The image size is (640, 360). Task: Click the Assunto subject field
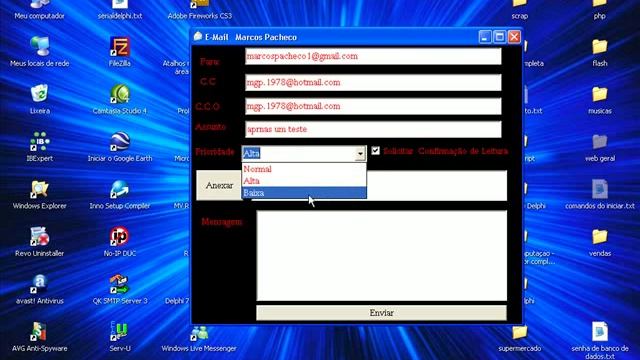click(373, 129)
